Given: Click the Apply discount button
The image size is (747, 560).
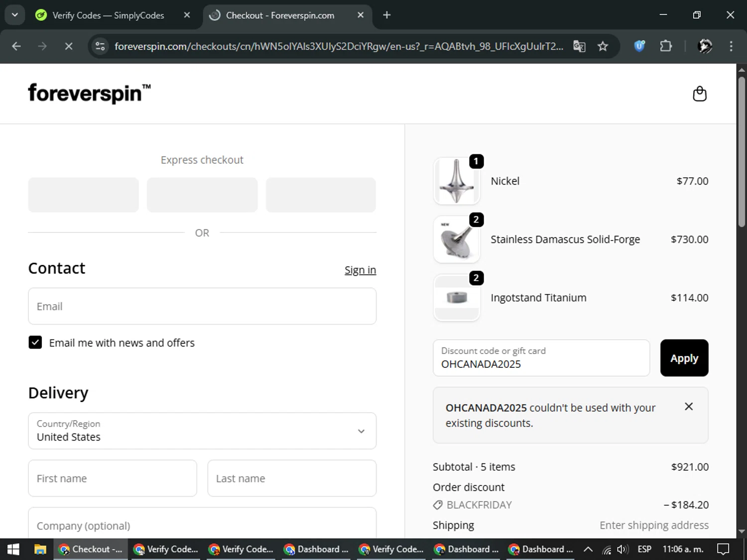Looking at the screenshot, I should [x=684, y=358].
